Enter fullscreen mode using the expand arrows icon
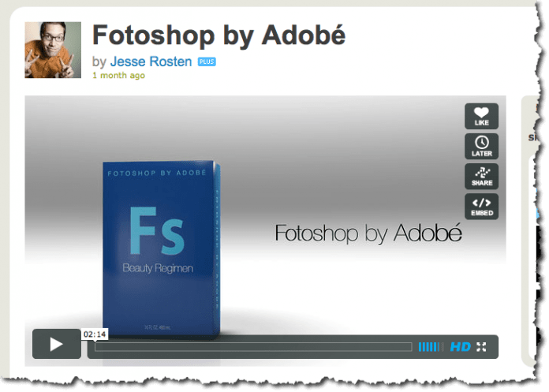 point(481,347)
